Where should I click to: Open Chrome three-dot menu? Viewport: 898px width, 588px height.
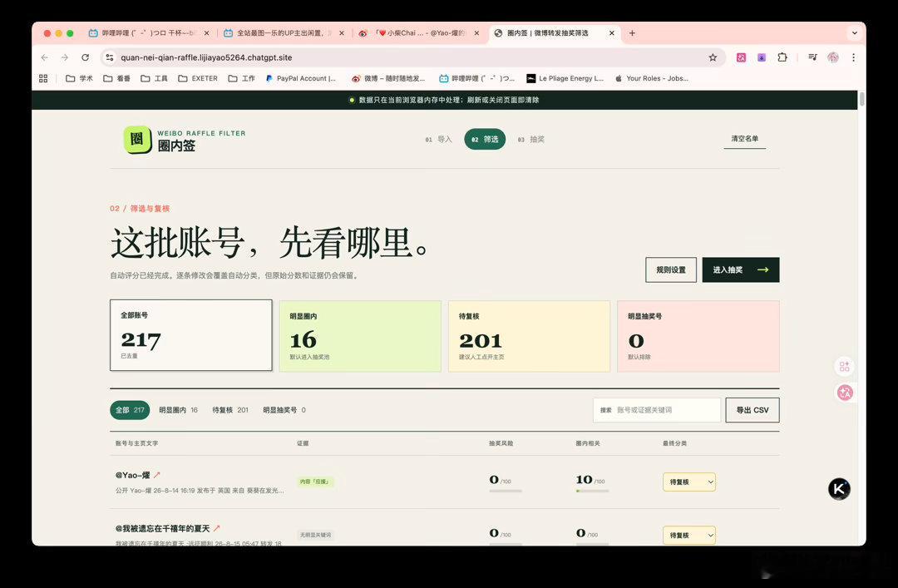coord(853,57)
